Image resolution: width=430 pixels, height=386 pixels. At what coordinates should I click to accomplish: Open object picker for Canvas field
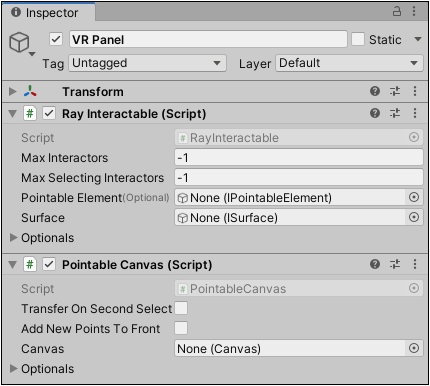point(414,349)
